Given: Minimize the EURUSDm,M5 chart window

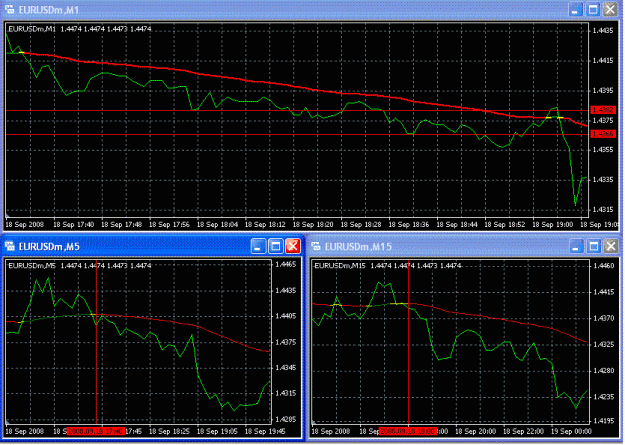Looking at the screenshot, I should (x=258, y=246).
